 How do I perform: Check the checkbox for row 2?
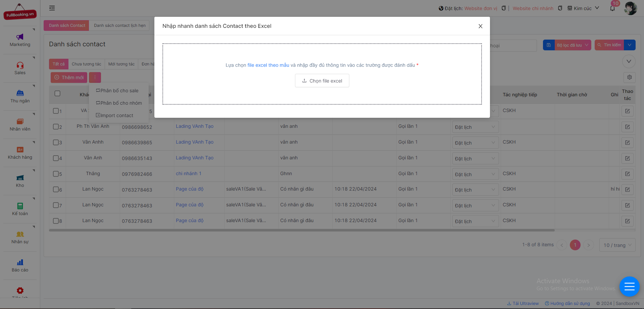(56, 126)
